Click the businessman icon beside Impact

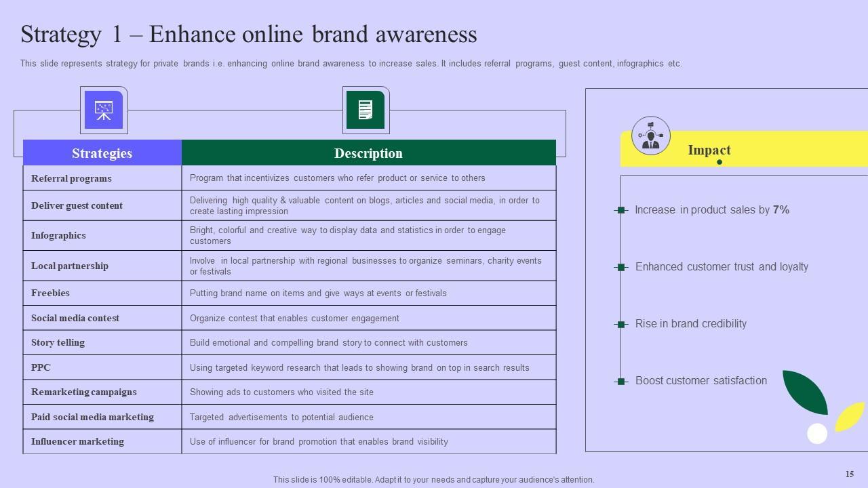(x=650, y=136)
